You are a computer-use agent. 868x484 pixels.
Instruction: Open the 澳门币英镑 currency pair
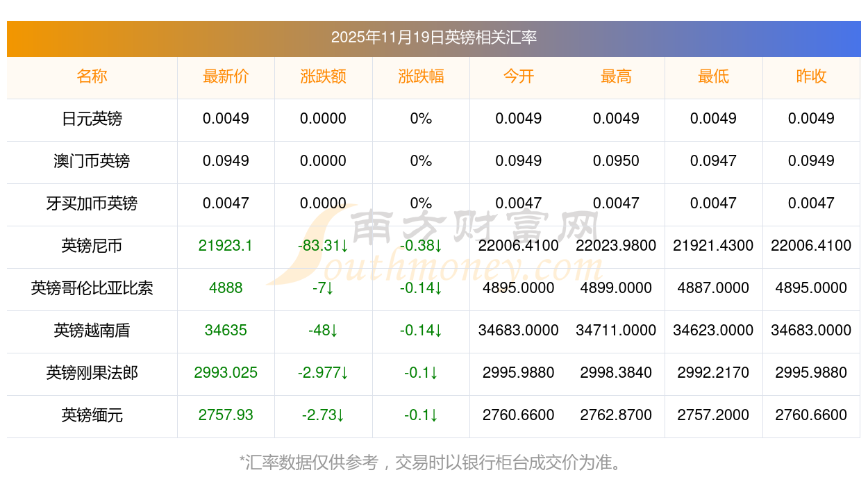click(x=92, y=161)
